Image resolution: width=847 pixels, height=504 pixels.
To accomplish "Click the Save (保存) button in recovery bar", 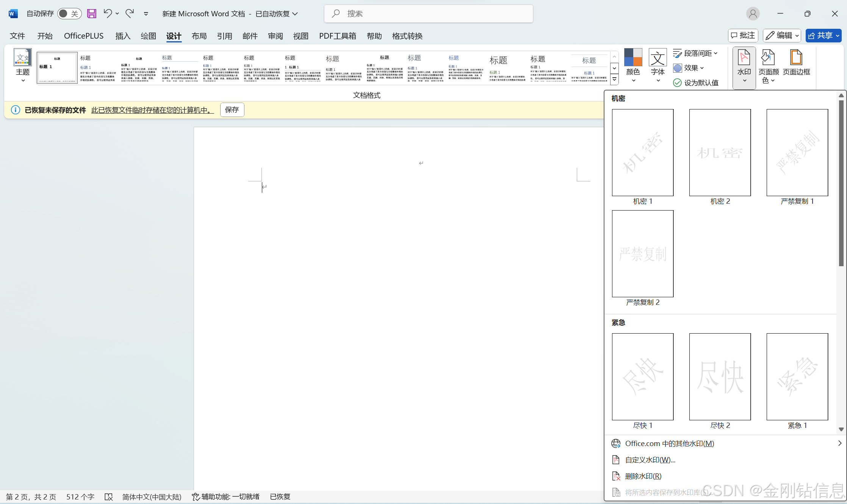I will pyautogui.click(x=232, y=110).
